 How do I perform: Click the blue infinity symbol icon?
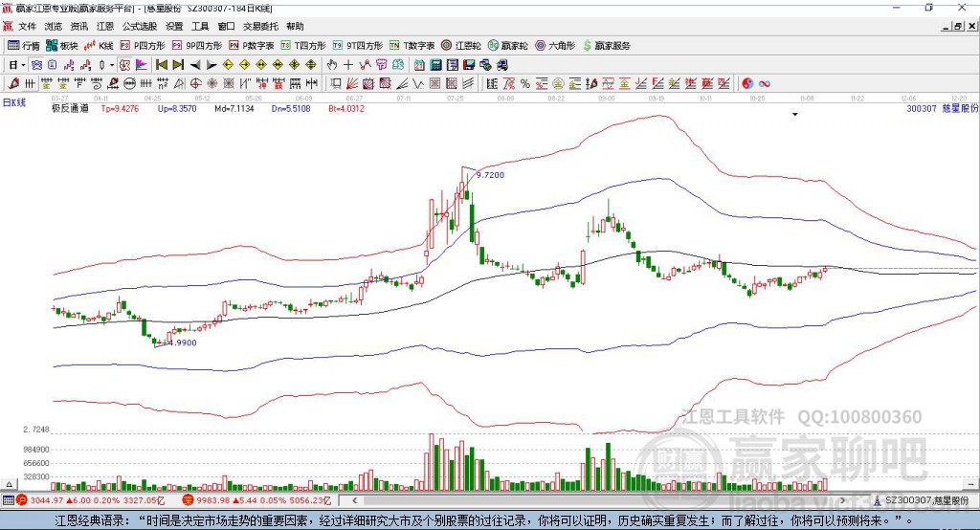(x=764, y=83)
